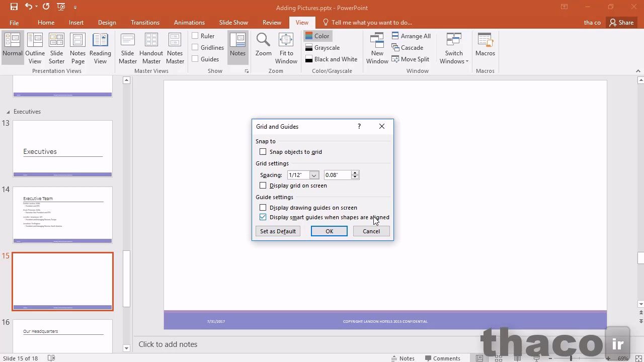Open the Insert tab
644x362 pixels.
(x=76, y=23)
